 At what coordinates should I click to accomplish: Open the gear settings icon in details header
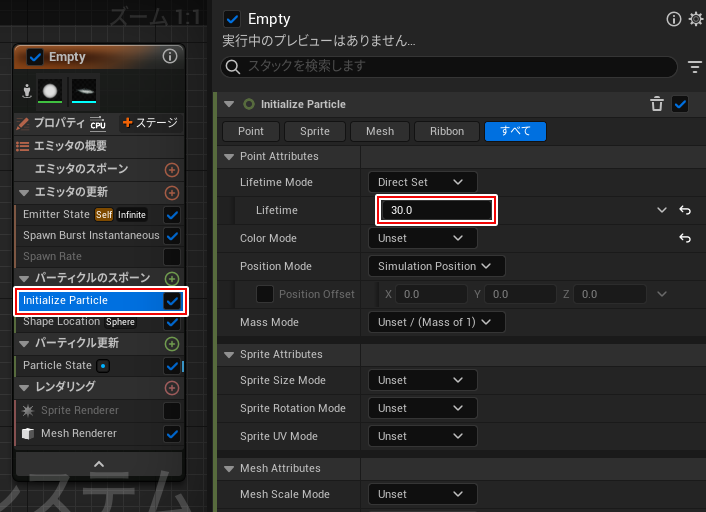click(696, 19)
